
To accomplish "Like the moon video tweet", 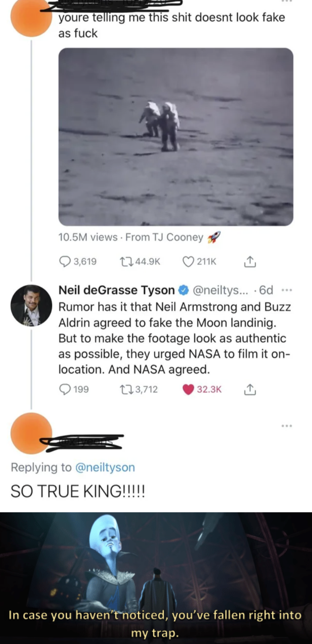I will pyautogui.click(x=189, y=261).
